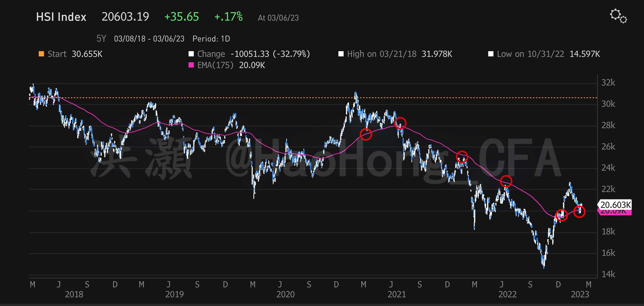
Task: Click the 2019 year label on time axis
Action: 174,294
